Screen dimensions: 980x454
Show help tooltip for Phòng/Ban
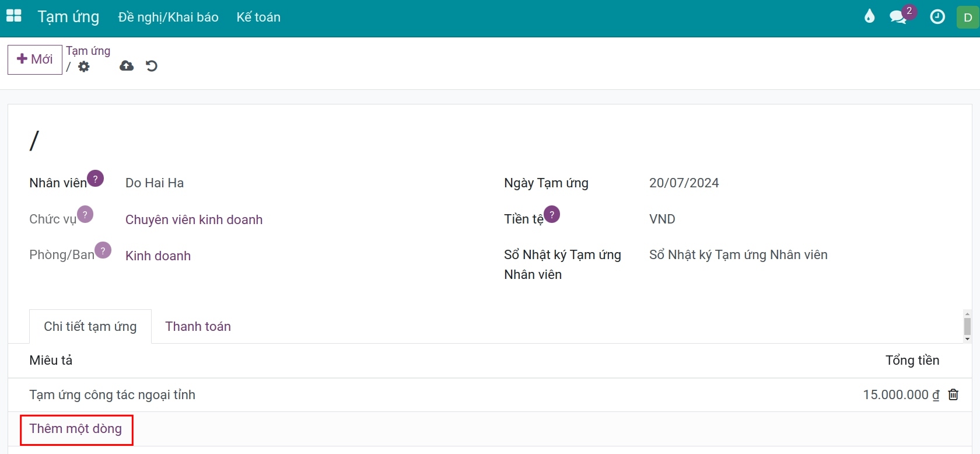click(103, 250)
